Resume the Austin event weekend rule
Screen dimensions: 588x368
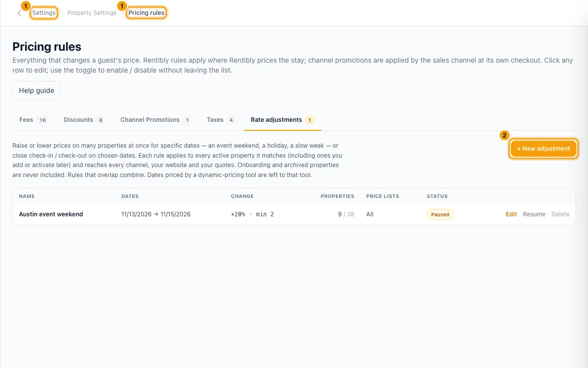534,214
